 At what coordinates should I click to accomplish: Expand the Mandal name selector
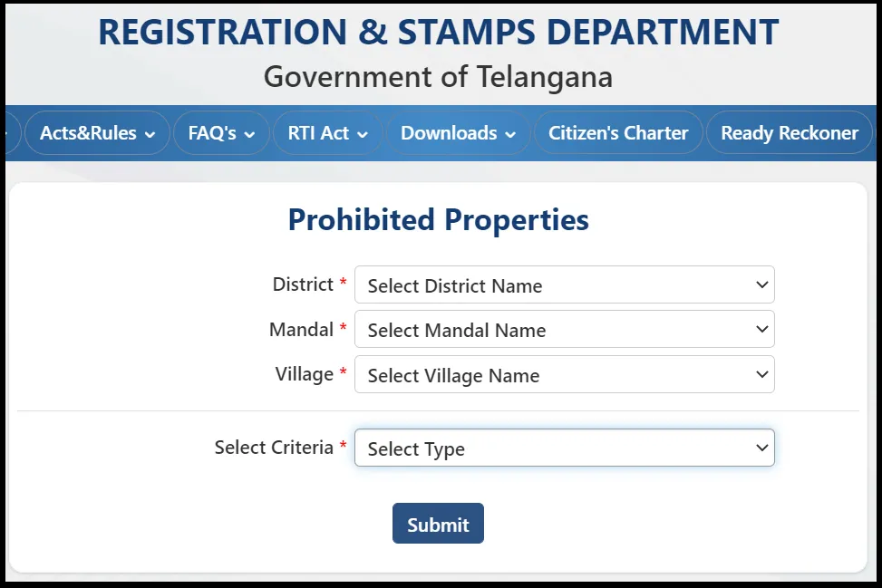(x=564, y=330)
